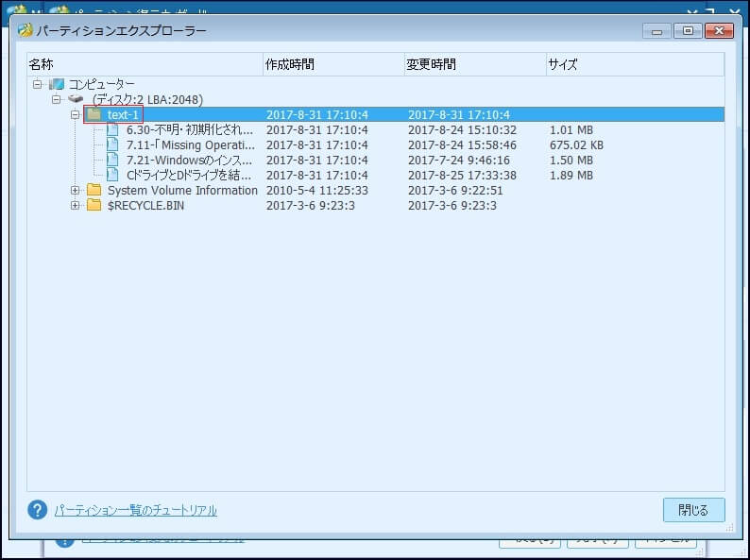Click modified time 2017-3-6 9:23:3
Image resolution: width=750 pixels, height=560 pixels.
point(452,206)
